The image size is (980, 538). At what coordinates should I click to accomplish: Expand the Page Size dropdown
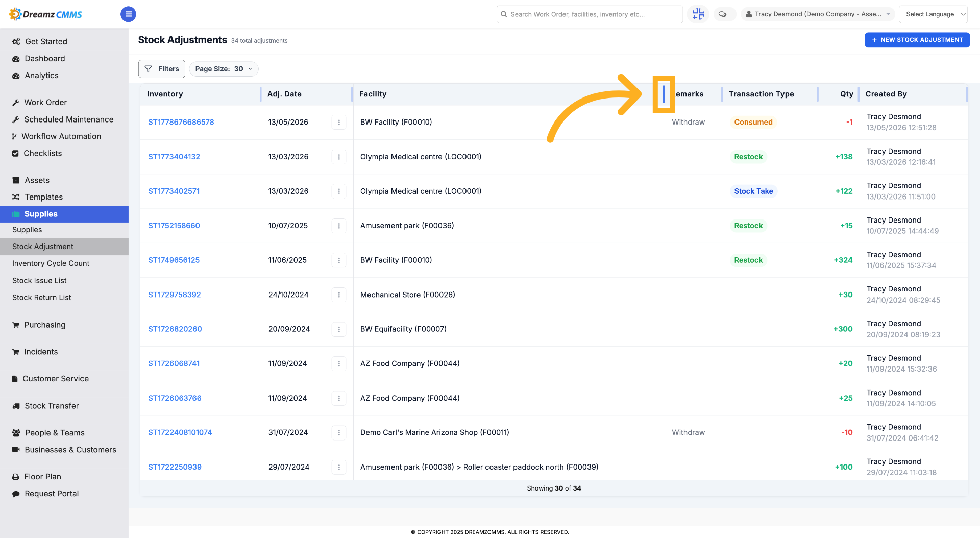(224, 69)
